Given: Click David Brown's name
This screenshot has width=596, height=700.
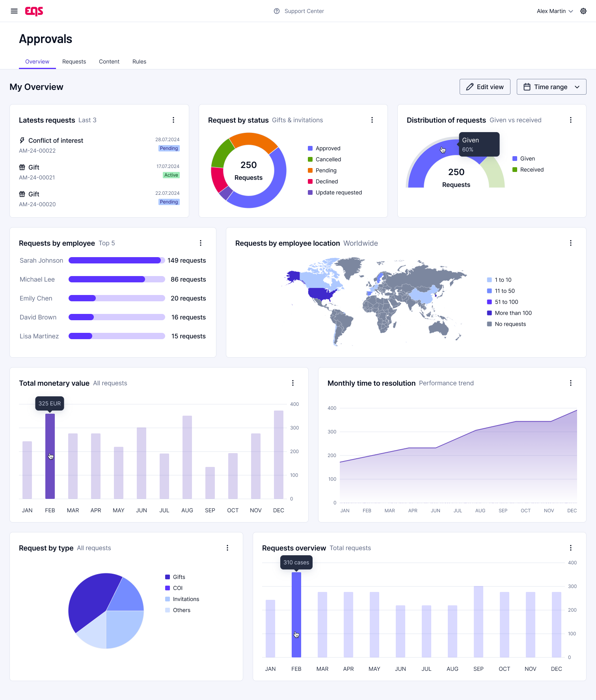Looking at the screenshot, I should point(38,317).
